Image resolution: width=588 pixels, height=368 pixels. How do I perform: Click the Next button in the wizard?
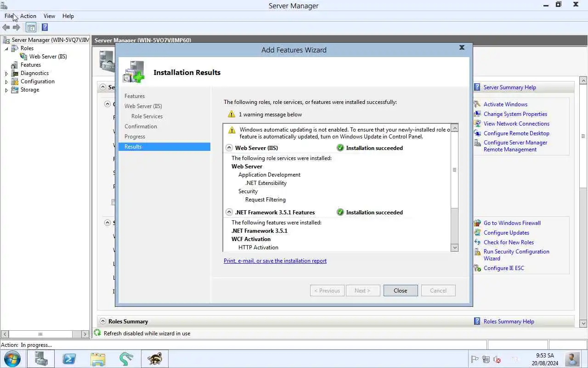point(363,291)
